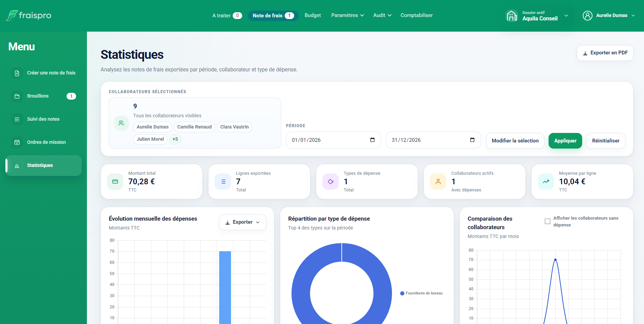Open the end date calendar picker icon
Viewport: 644px width, 324px height.
[472, 140]
